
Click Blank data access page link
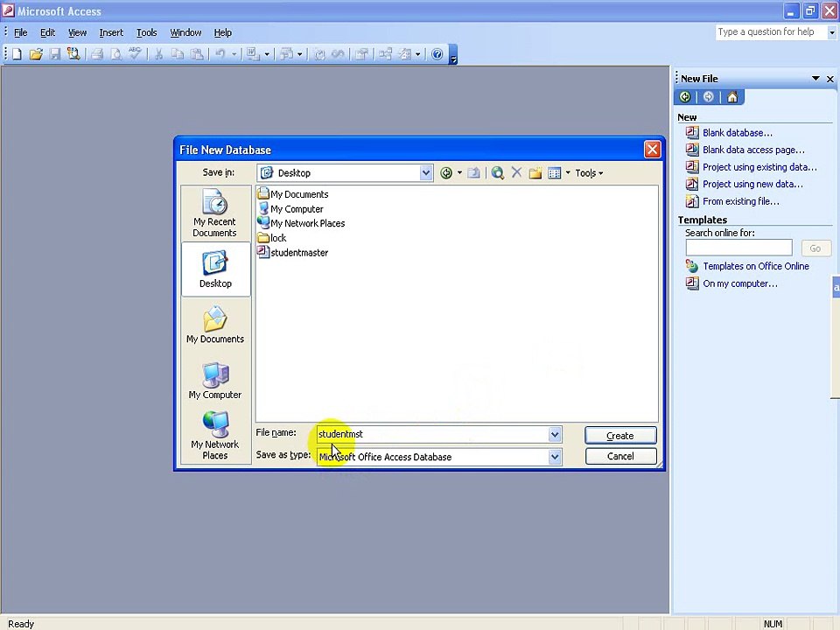[753, 150]
